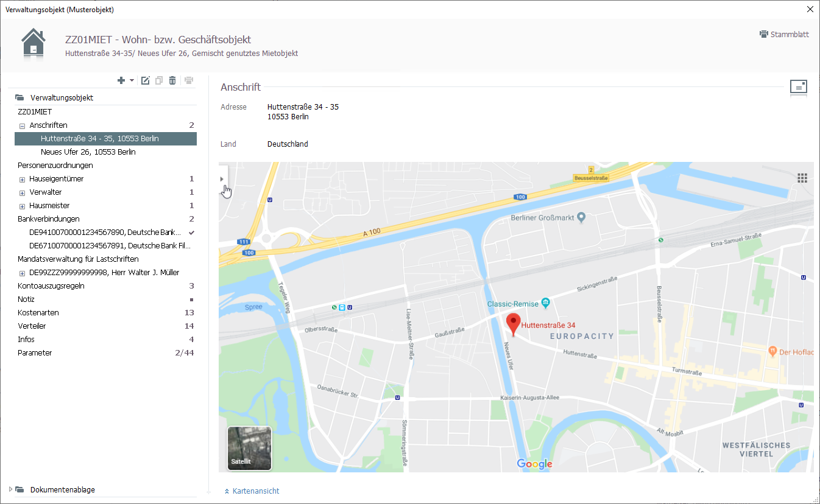The image size is (820, 504).
Task: Select the ZZ01MIET root tree node
Action: [x=35, y=112]
